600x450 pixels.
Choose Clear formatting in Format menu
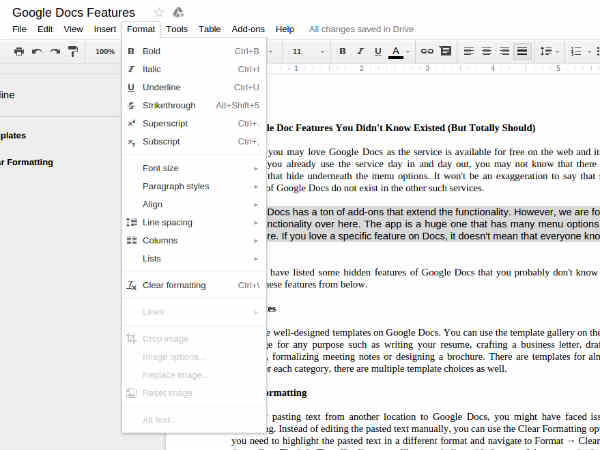click(174, 285)
